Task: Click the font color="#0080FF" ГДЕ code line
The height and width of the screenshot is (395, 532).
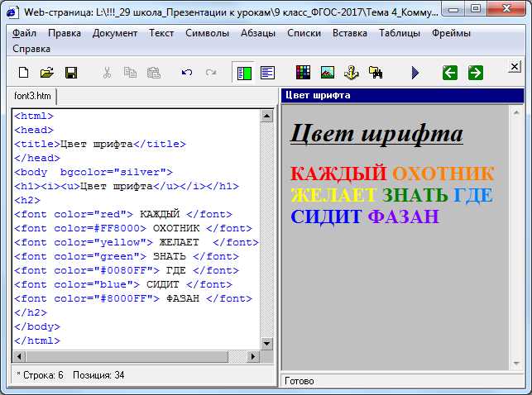Action: (x=127, y=271)
